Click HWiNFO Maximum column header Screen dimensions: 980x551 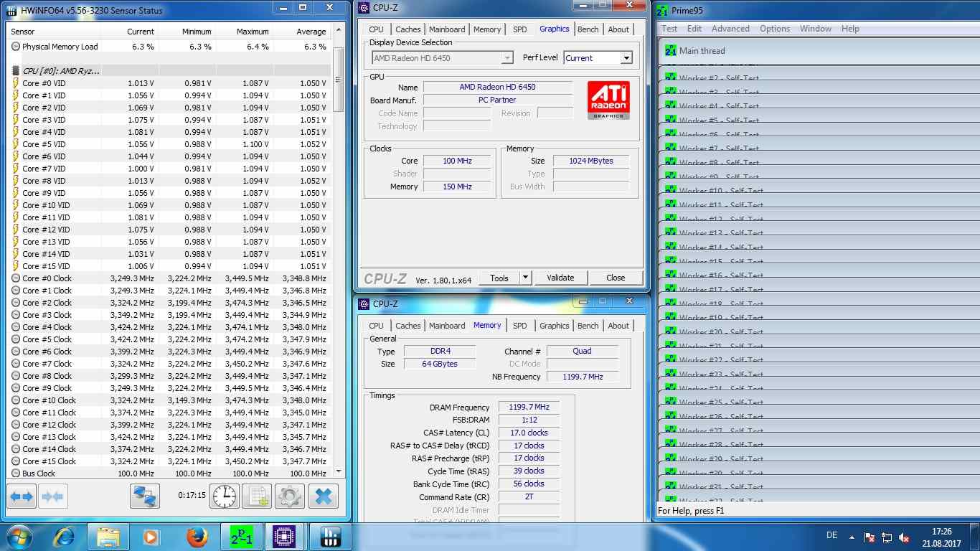pyautogui.click(x=245, y=32)
